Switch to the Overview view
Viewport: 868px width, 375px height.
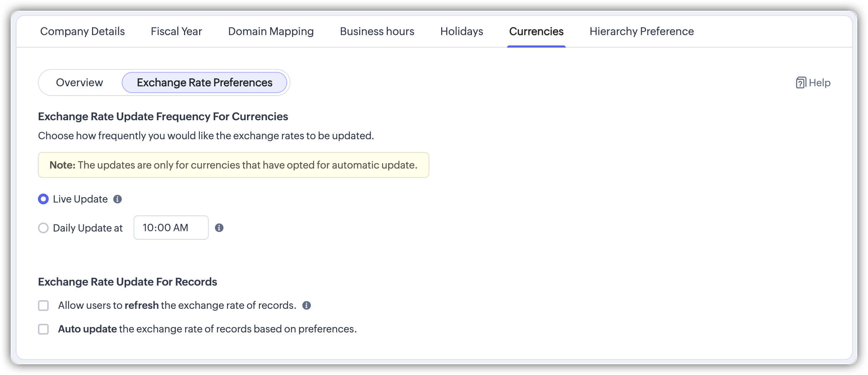pyautogui.click(x=79, y=83)
